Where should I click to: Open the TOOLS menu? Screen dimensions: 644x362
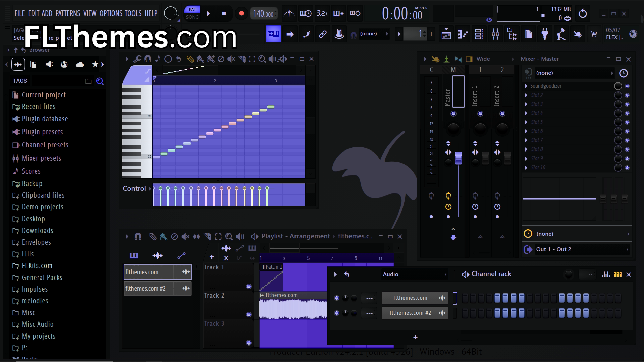133,13
